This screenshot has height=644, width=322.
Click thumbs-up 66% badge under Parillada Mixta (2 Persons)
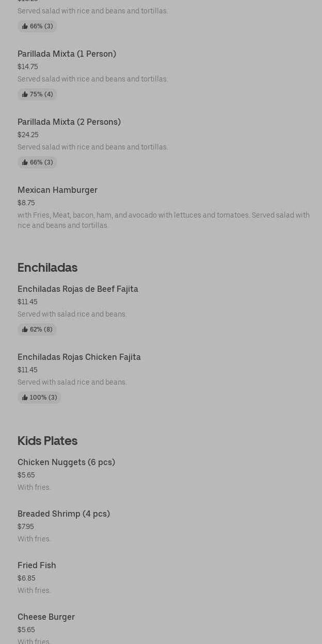point(37,162)
